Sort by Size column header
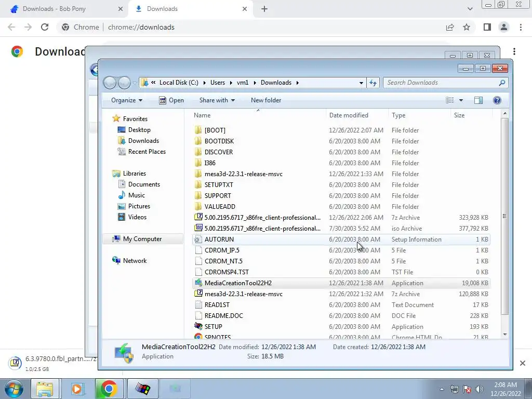 (x=471, y=115)
